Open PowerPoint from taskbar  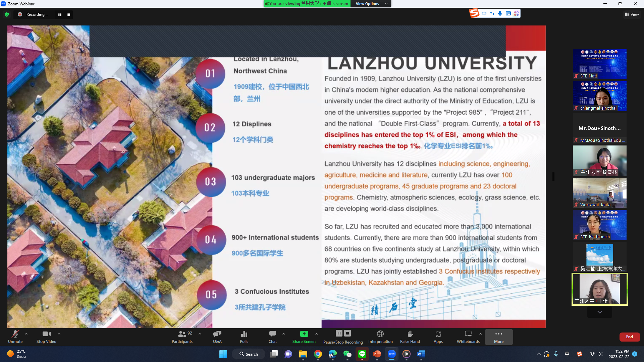(x=377, y=354)
